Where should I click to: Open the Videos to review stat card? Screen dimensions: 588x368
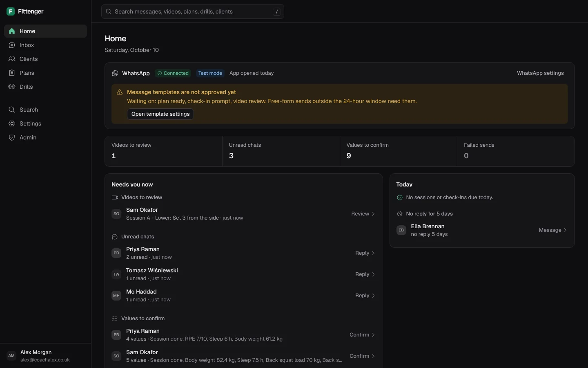tap(163, 151)
